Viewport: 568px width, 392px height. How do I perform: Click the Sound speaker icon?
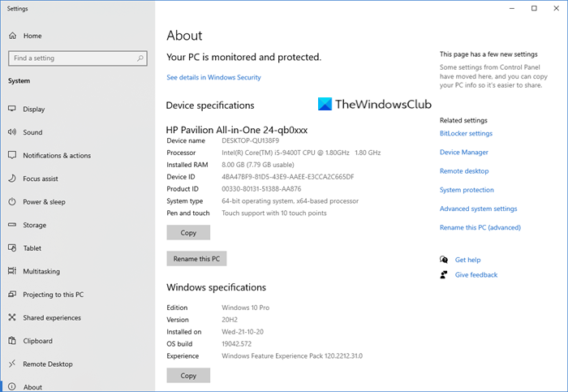(12, 131)
